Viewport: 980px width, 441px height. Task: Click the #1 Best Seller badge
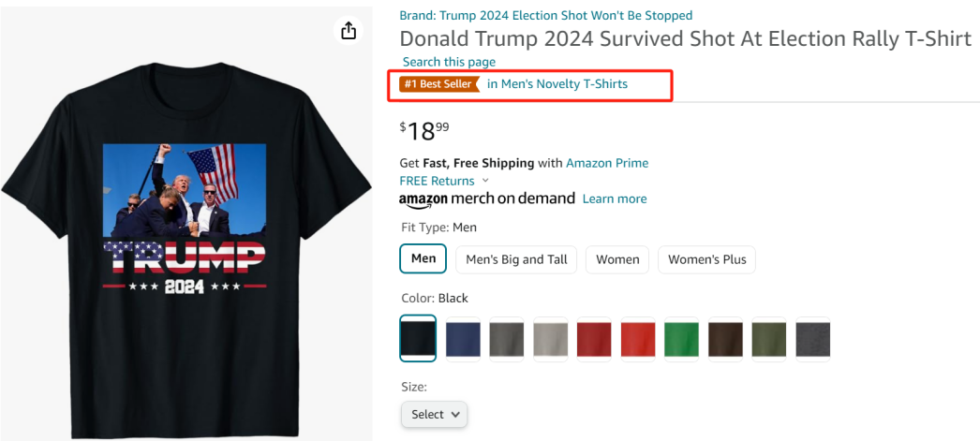[438, 84]
